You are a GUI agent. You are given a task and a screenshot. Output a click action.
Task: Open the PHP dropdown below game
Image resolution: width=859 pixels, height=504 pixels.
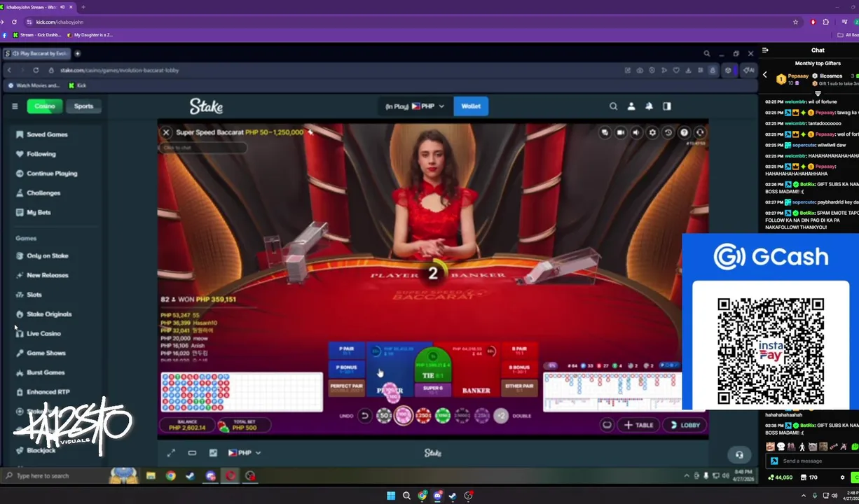click(245, 453)
